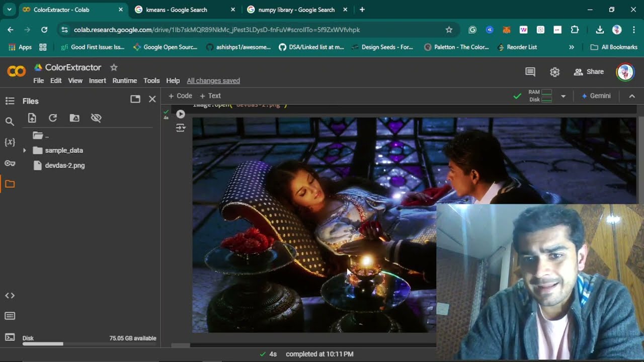644x362 pixels.
Task: Open the Terminal icon in sidebar
Action: click(10, 337)
